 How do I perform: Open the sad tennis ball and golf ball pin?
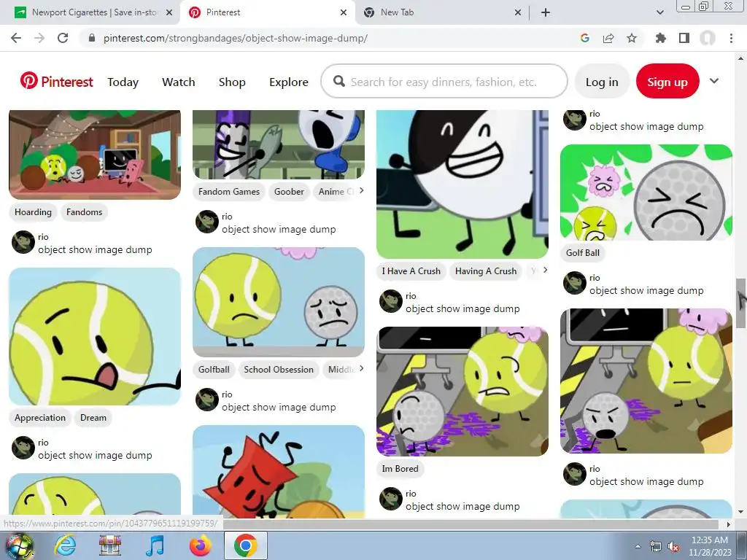279,302
